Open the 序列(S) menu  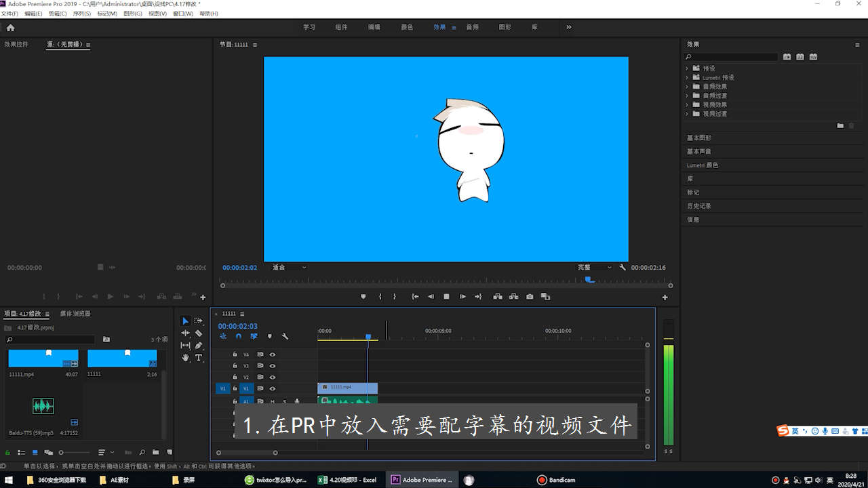click(82, 14)
